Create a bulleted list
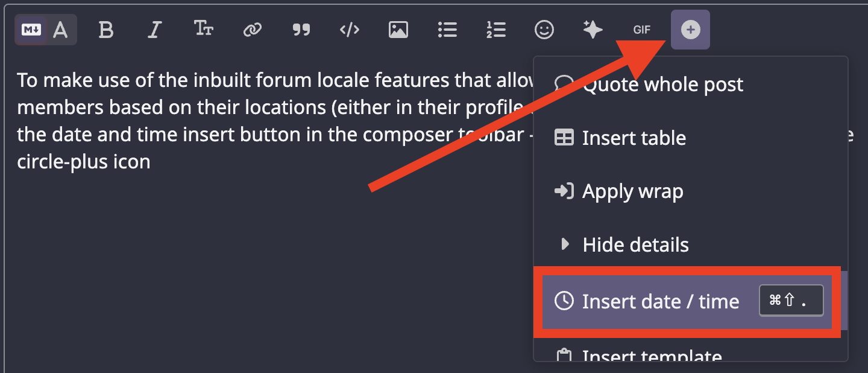The height and width of the screenshot is (373, 868). coord(447,30)
